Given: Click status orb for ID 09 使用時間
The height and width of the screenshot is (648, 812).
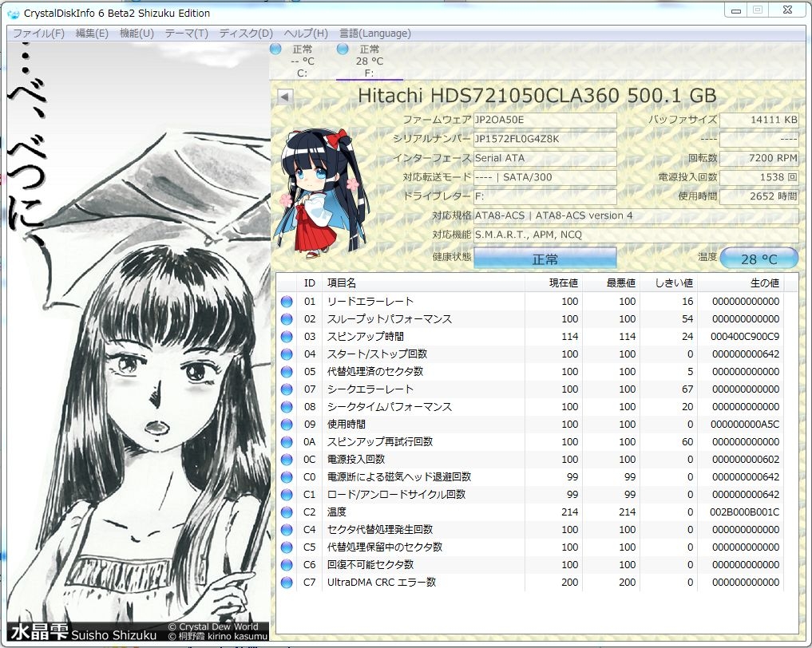Looking at the screenshot, I should pos(287,425).
